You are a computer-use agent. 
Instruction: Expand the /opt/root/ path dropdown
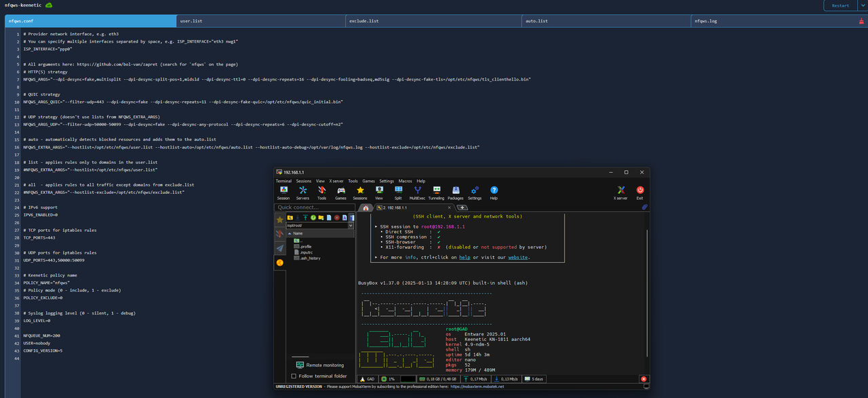tap(351, 225)
